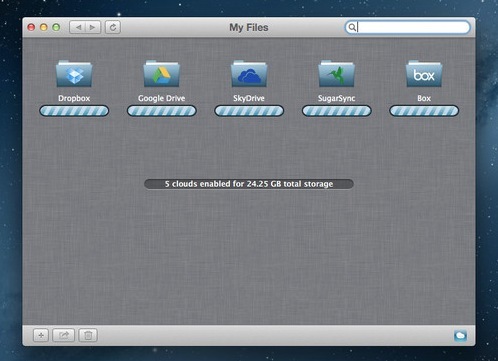Select the Google Drive label text
498x361 pixels.
(x=162, y=98)
